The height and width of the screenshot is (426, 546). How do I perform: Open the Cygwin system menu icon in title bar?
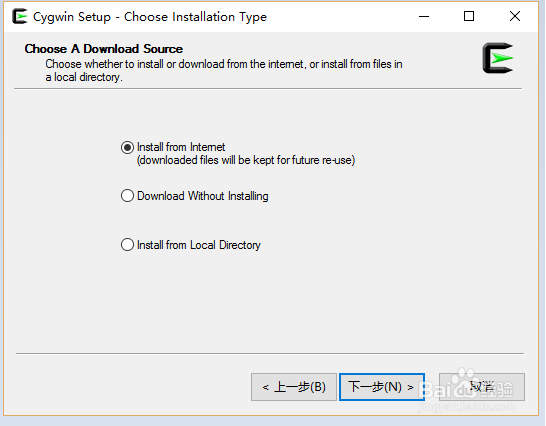pos(20,16)
